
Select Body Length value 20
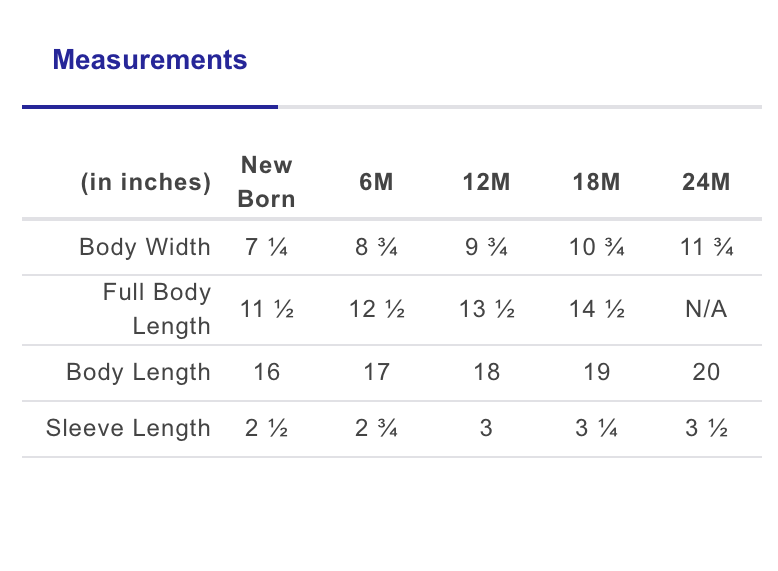706,373
